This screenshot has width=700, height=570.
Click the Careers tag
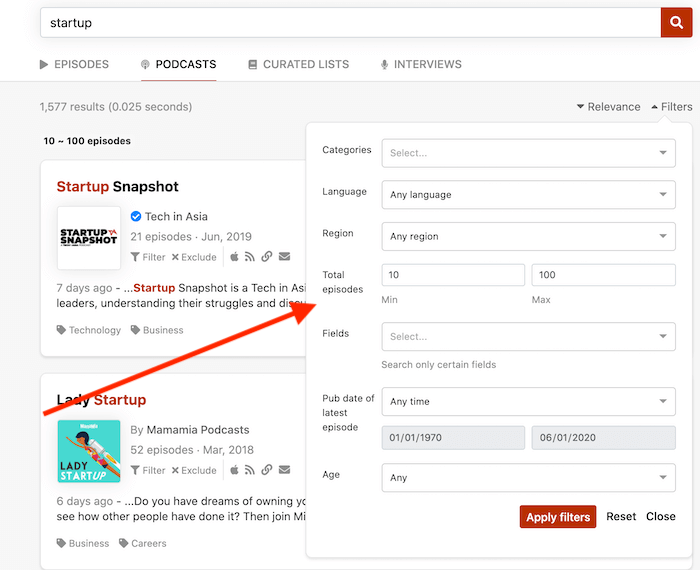point(143,543)
